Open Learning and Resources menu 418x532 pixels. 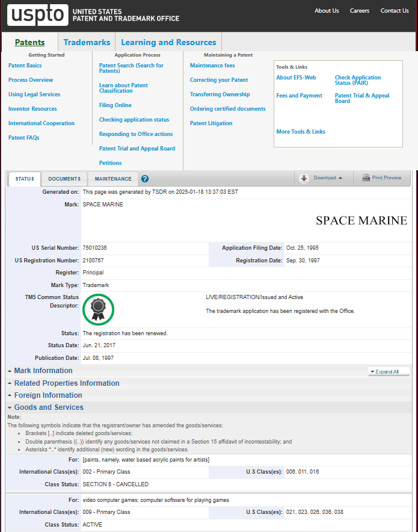tap(168, 42)
